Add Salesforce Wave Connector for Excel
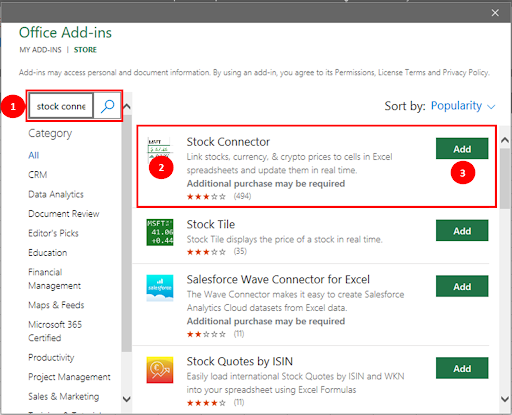This screenshot has height=415, width=512. click(462, 286)
